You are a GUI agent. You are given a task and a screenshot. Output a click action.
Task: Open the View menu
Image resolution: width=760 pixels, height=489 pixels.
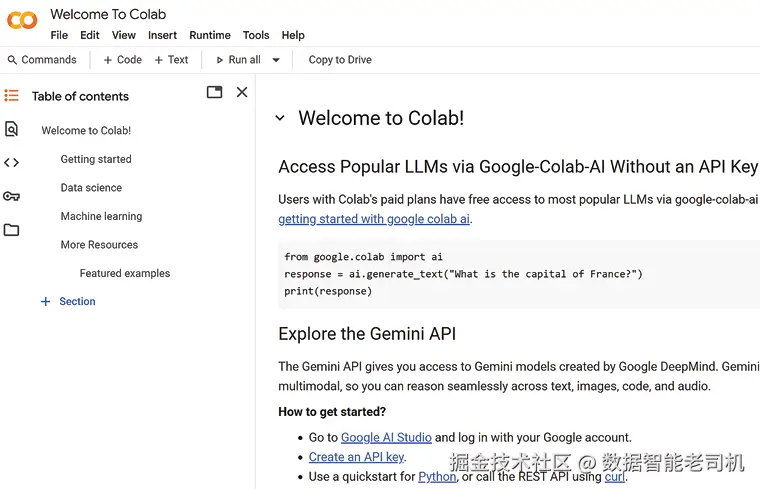[124, 35]
